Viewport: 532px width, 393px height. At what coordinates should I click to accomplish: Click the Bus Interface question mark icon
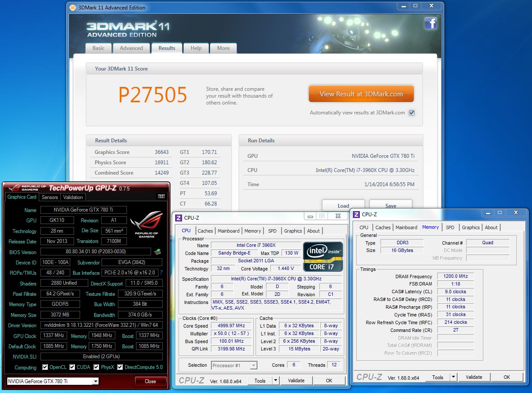[x=161, y=273]
